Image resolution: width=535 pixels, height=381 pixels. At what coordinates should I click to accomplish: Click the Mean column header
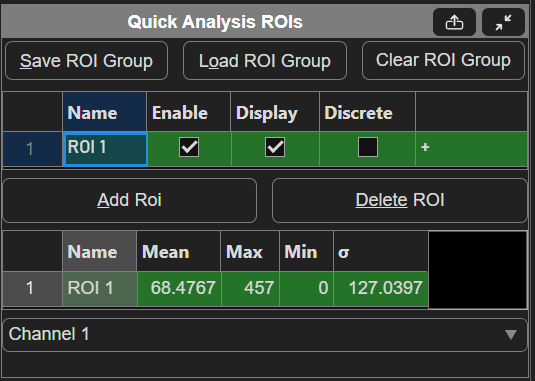click(x=179, y=252)
